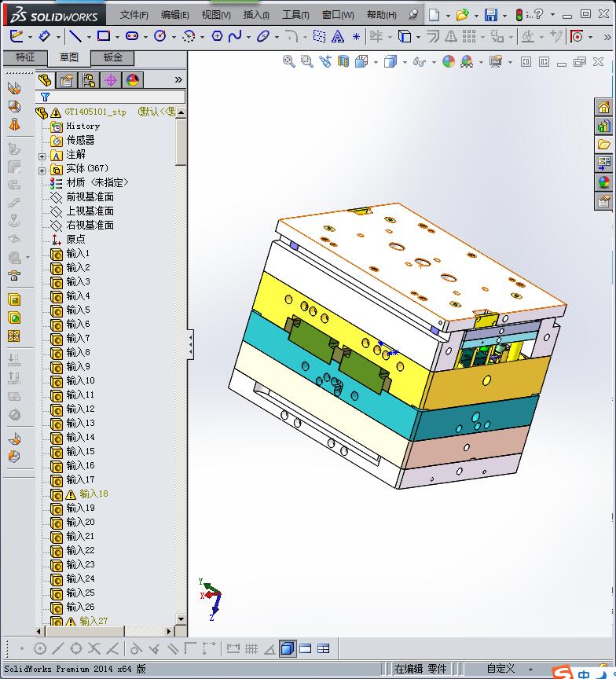Screen dimensions: 616x679
Task: Click the Zoom to Area icon
Action: pos(307,61)
